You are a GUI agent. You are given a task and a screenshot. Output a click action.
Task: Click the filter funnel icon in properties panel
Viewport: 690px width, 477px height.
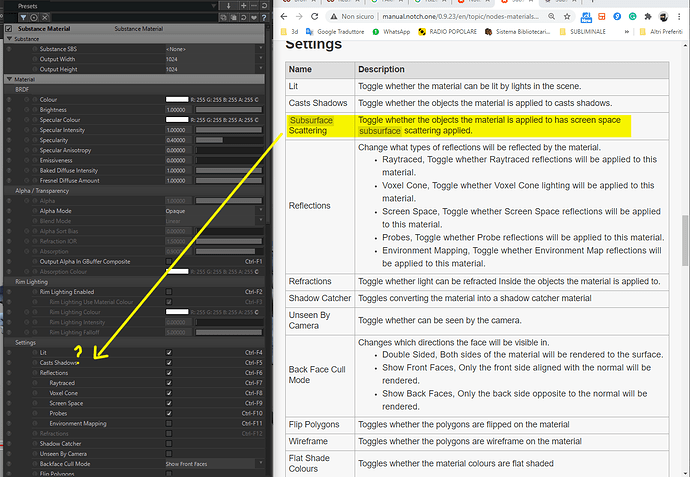point(23,18)
